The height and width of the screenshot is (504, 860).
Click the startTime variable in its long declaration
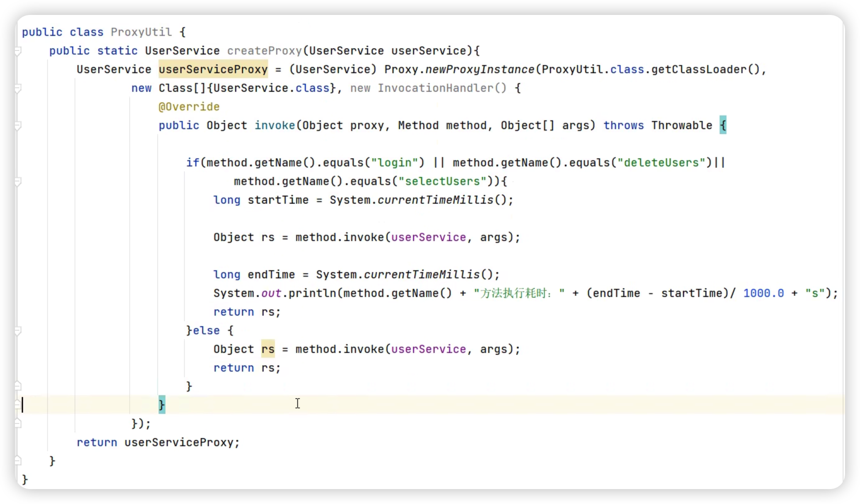[x=278, y=200]
